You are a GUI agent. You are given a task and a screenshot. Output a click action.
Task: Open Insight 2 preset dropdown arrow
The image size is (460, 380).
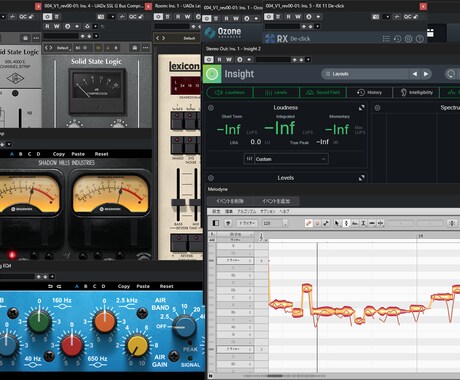308,59
